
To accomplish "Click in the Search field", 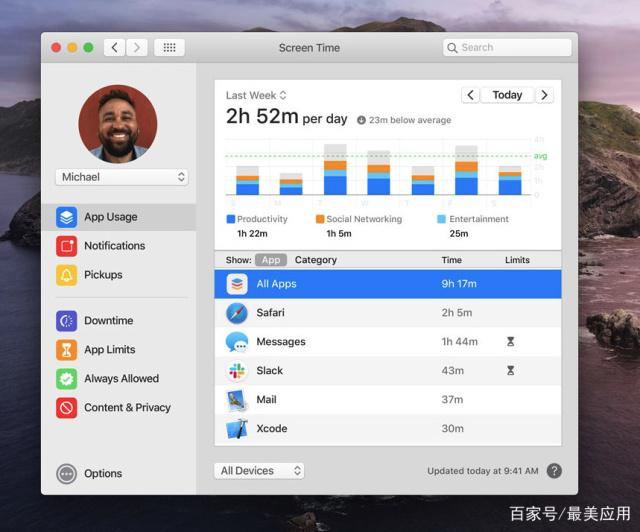I will pos(507,48).
